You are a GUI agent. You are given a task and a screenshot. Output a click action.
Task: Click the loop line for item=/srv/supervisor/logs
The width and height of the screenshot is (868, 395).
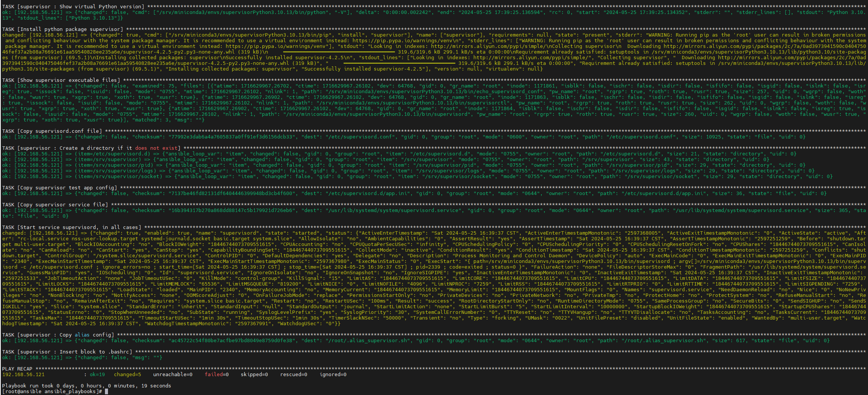408,171
